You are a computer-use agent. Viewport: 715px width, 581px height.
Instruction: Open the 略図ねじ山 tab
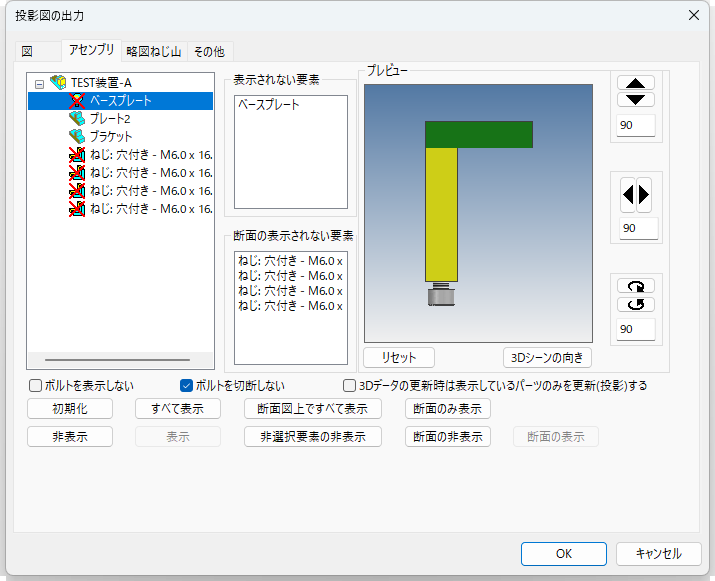[x=154, y=52]
